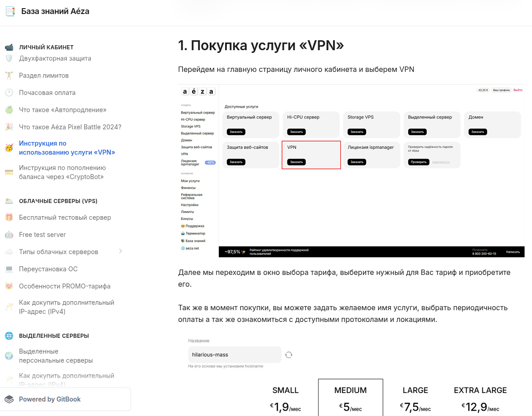The width and height of the screenshot is (532, 416).
Task: Expand Типы облачных серверов with the chevron
Action: 120,251
